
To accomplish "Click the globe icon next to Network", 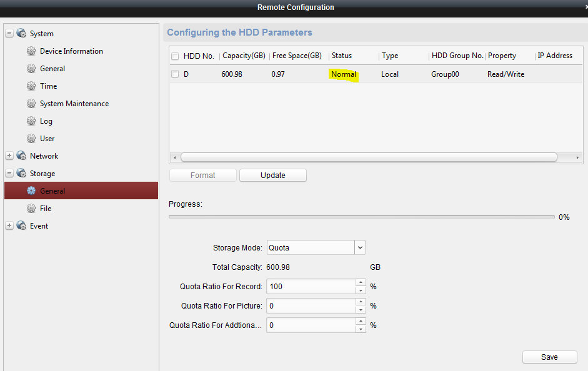I will [x=21, y=156].
